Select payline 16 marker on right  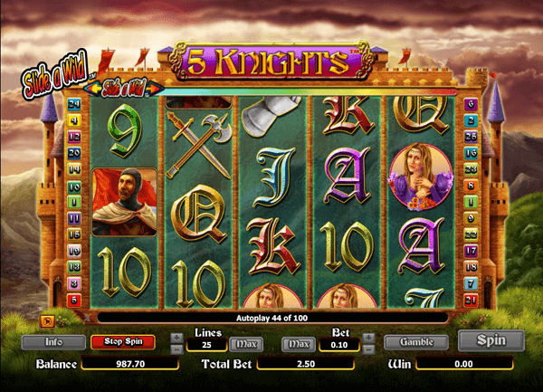click(471, 153)
